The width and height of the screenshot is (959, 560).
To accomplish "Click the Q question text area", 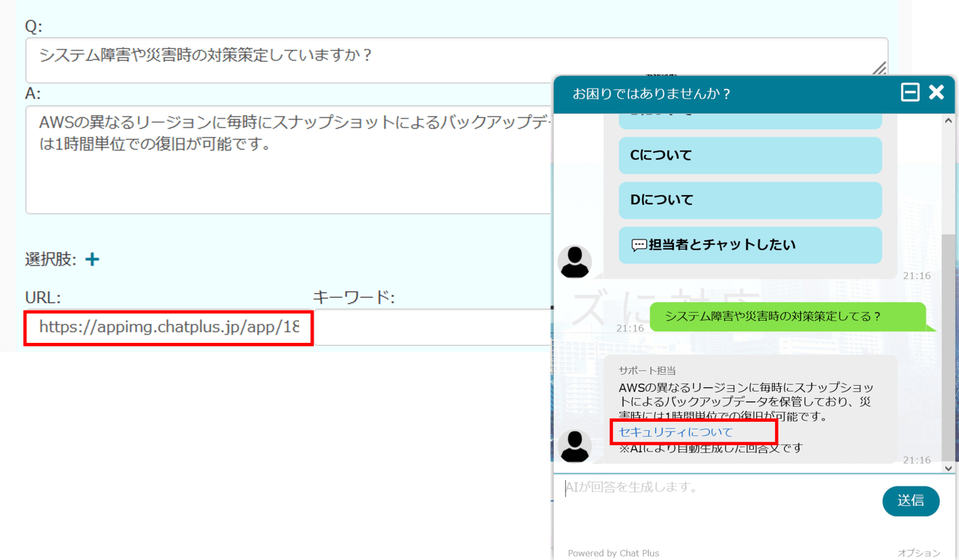I will click(457, 60).
